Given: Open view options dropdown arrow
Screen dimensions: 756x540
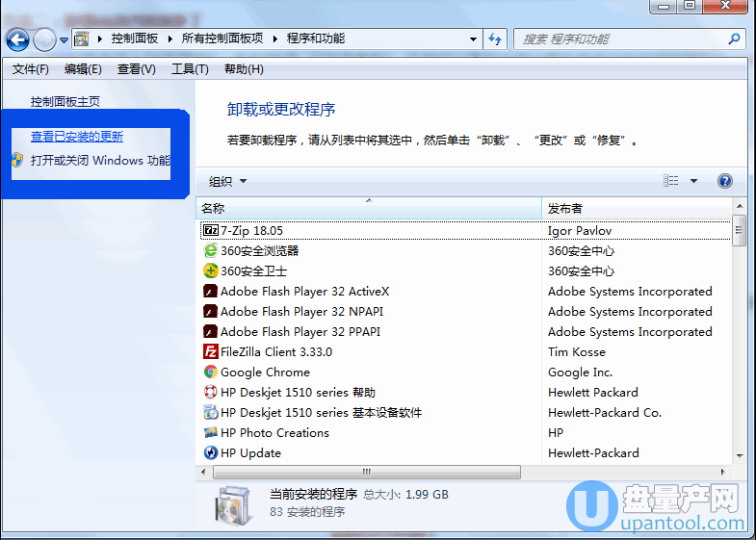Looking at the screenshot, I should pyautogui.click(x=693, y=181).
